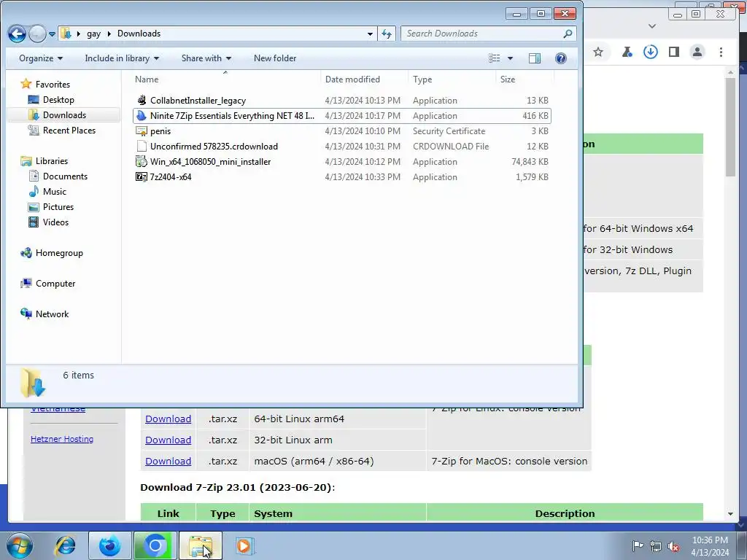Open Music library in navigation pane

pos(54,192)
